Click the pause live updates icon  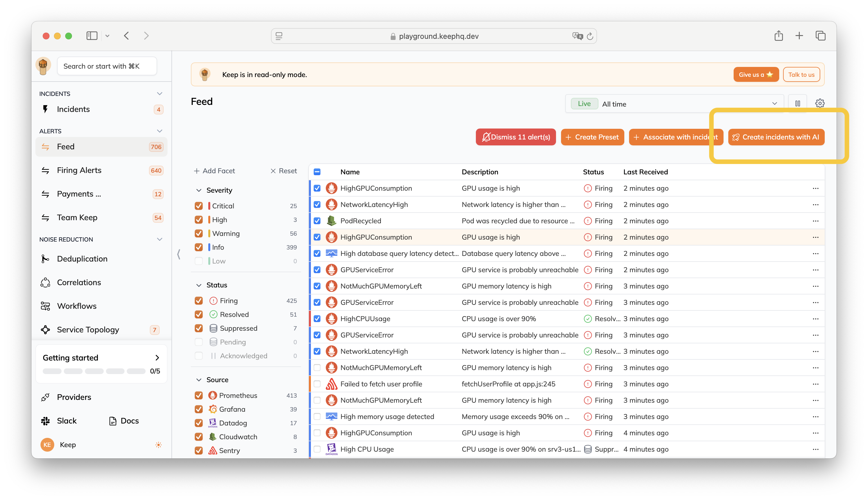click(x=797, y=103)
